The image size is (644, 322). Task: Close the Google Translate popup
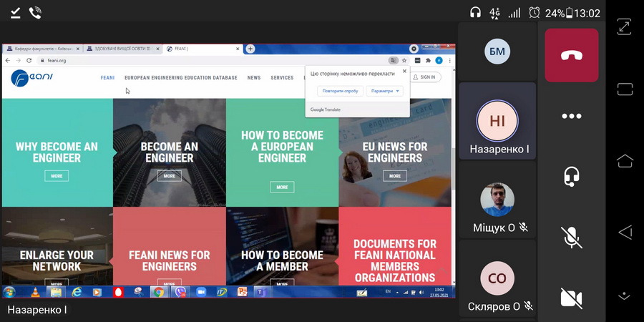click(404, 72)
